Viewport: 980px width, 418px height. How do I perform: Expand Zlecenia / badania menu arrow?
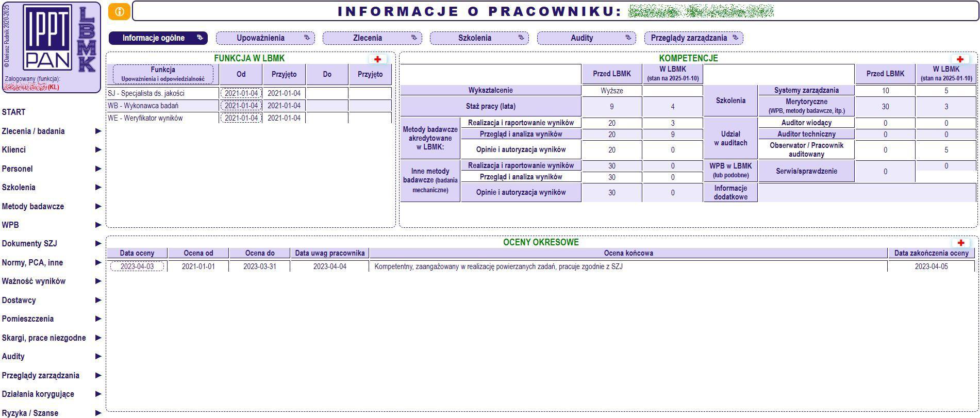(x=98, y=131)
